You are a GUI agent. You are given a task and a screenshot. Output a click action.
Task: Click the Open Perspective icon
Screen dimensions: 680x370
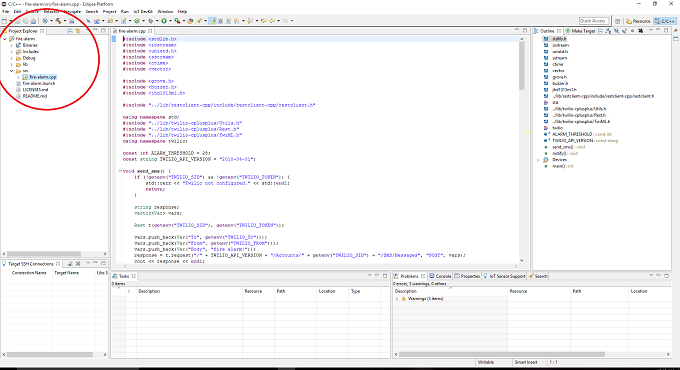pos(618,21)
